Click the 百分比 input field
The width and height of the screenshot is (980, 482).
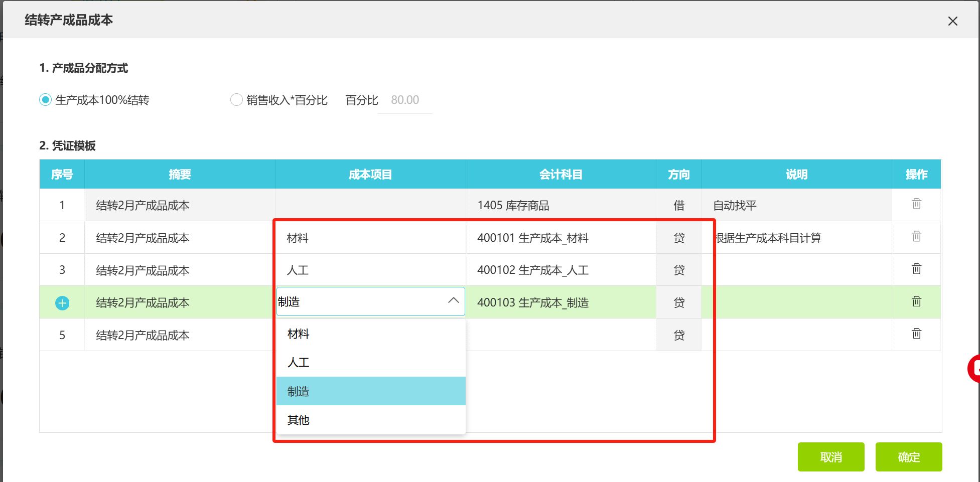click(405, 100)
